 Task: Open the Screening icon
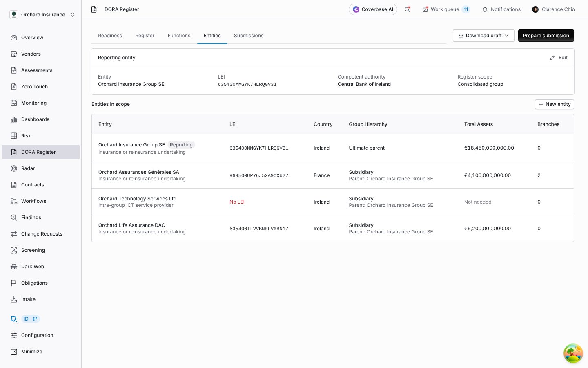tap(14, 250)
